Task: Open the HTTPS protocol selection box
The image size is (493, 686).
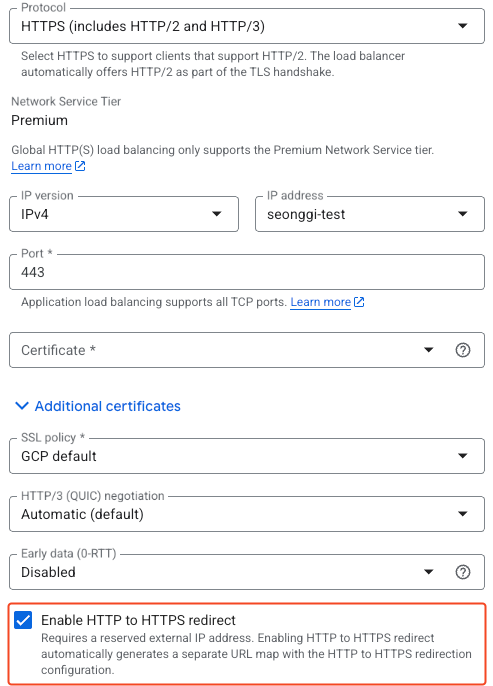Action: pyautogui.click(x=247, y=26)
